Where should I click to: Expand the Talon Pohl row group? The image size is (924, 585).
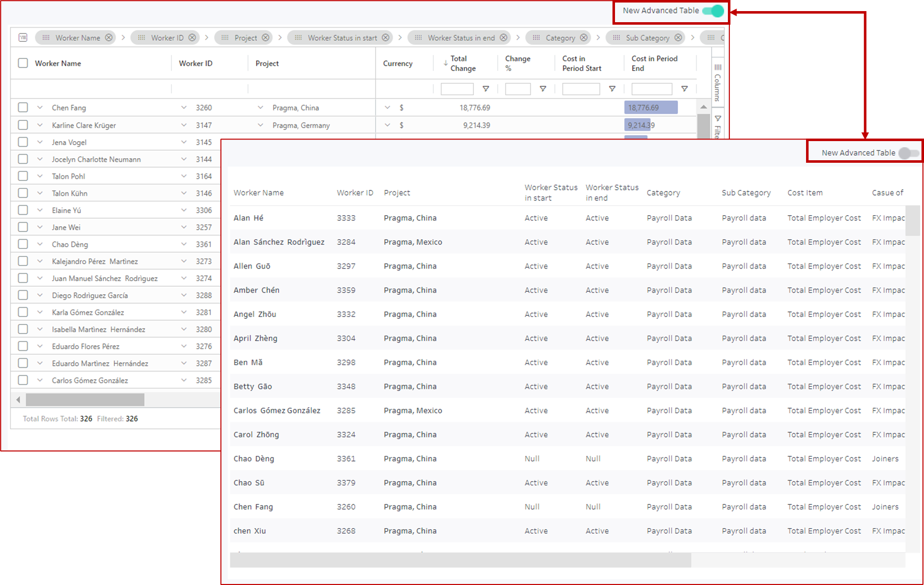click(x=40, y=176)
